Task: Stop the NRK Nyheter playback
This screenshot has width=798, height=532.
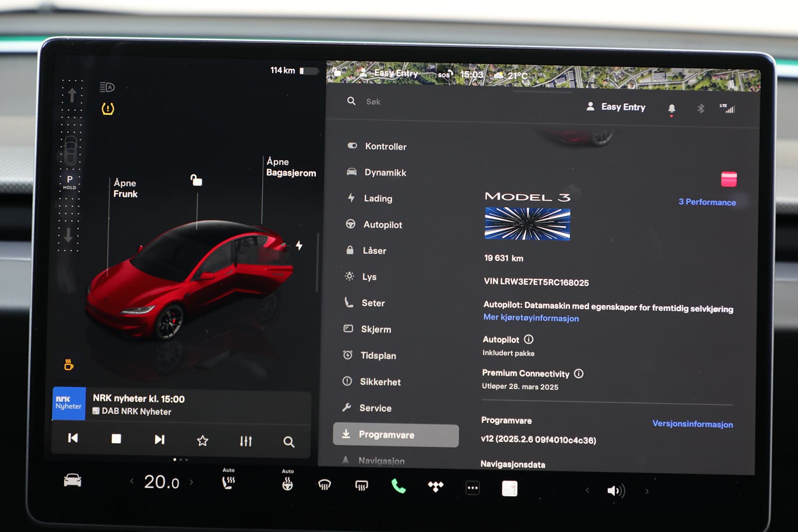Action: point(116,439)
